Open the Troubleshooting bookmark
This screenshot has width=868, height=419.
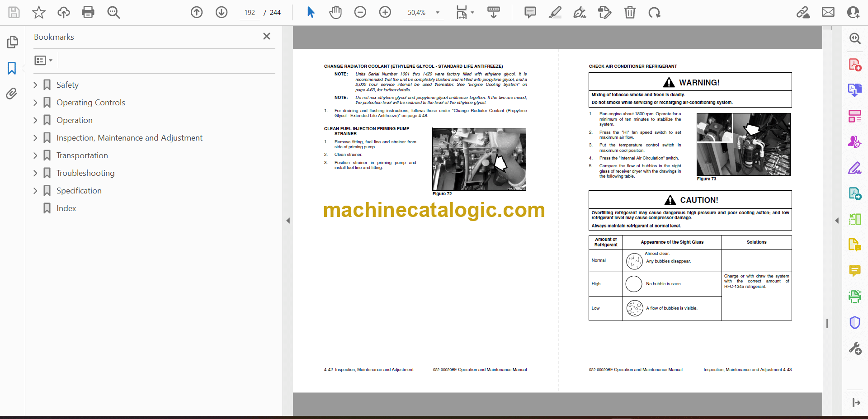point(85,173)
